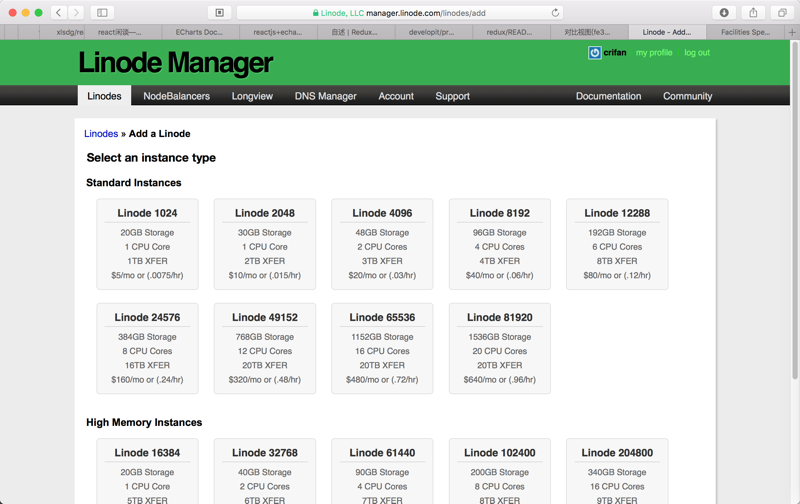This screenshot has height=504, width=800.
Task: Select the Linode 8192 plan card
Action: tap(500, 244)
